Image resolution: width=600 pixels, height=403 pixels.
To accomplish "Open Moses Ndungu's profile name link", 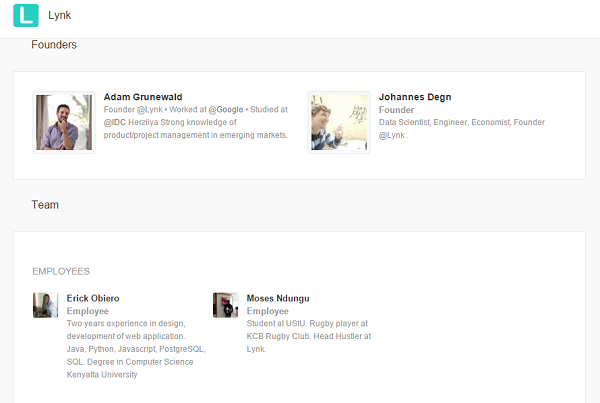I will pyautogui.click(x=278, y=298).
